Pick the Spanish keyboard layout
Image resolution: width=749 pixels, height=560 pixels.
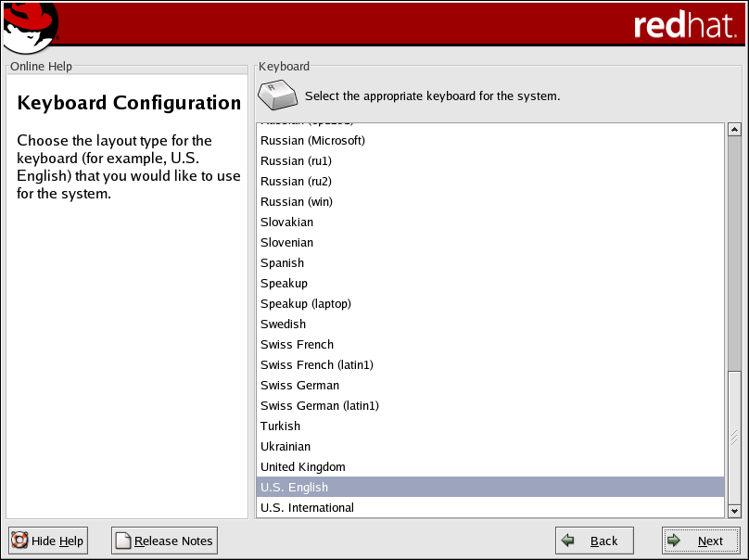coord(282,262)
